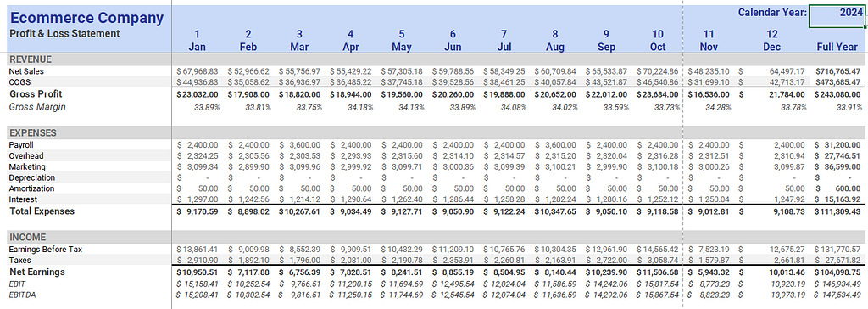Click the Aug column header
Viewport: 868px width, 309px height.
click(x=555, y=48)
